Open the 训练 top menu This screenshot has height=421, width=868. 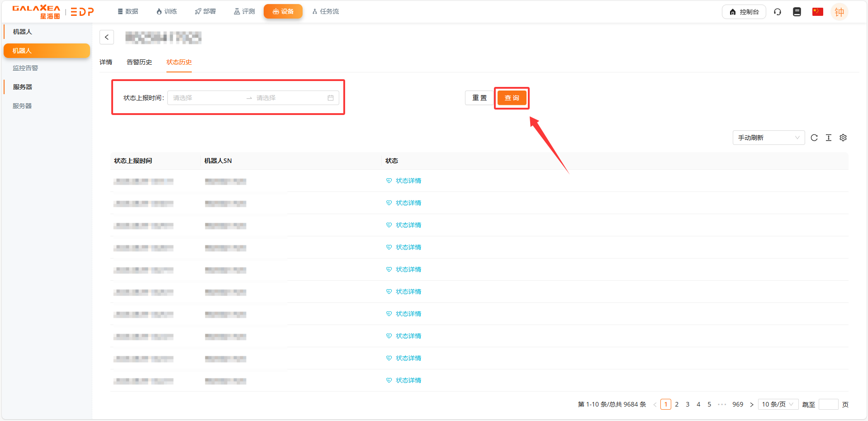[x=166, y=11]
